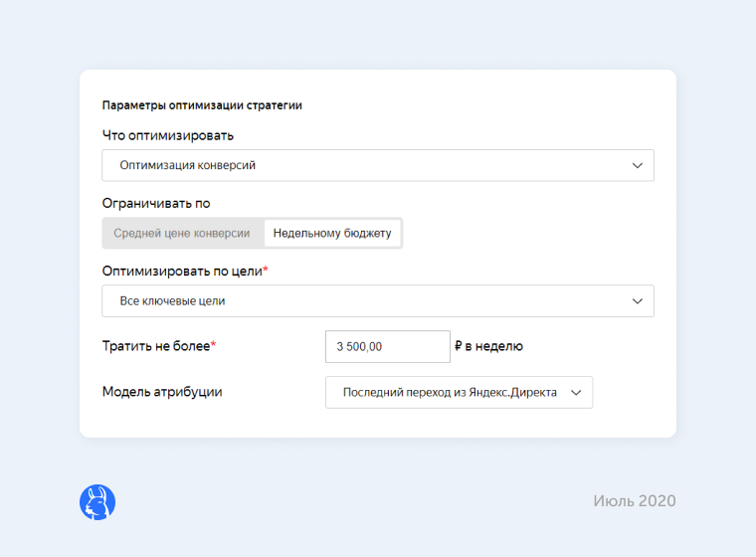The height and width of the screenshot is (557, 756).
Task: Select 'Средней цене конверсии' toggle option
Action: pos(182,234)
